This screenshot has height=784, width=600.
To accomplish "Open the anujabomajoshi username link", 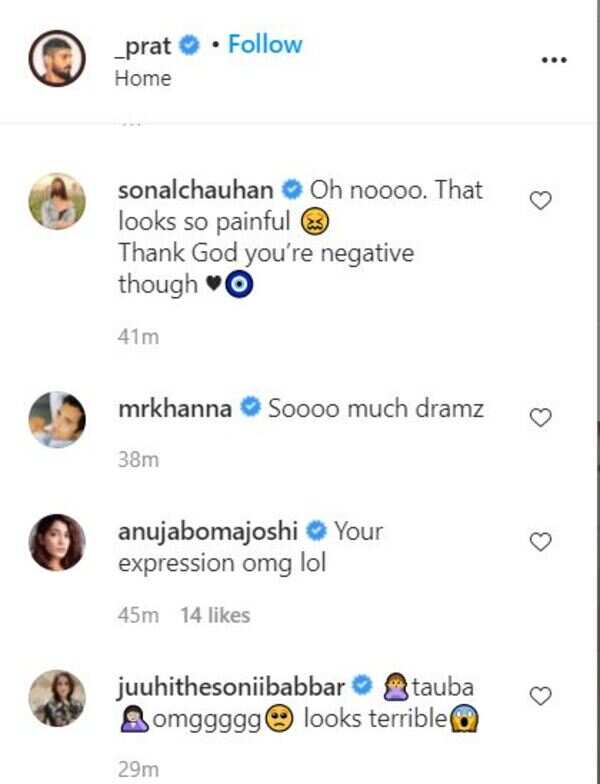I will pyautogui.click(x=211, y=530).
